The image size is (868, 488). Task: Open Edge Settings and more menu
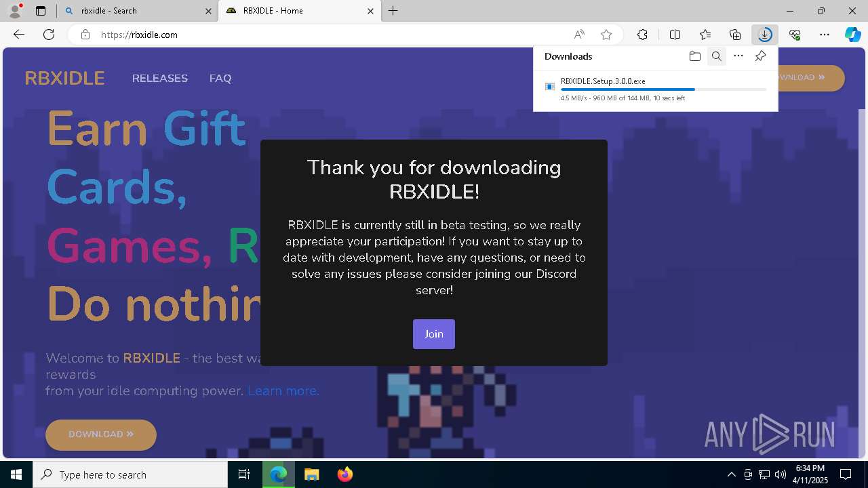(825, 35)
